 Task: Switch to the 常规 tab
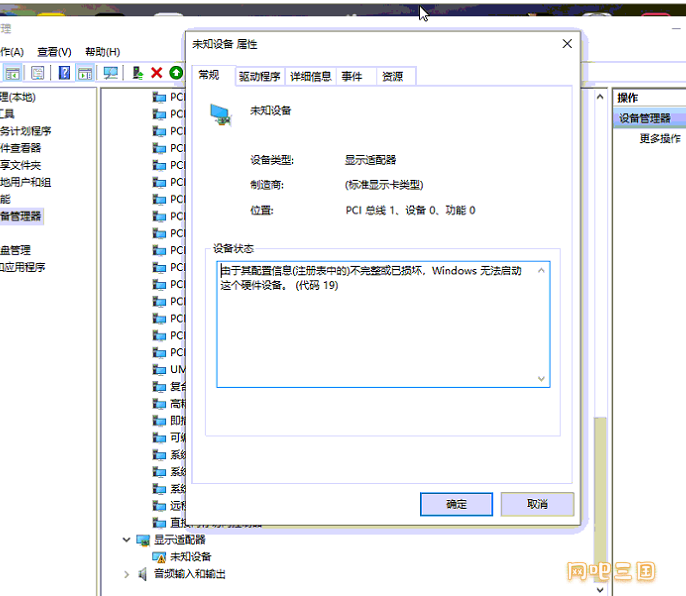coord(209,75)
